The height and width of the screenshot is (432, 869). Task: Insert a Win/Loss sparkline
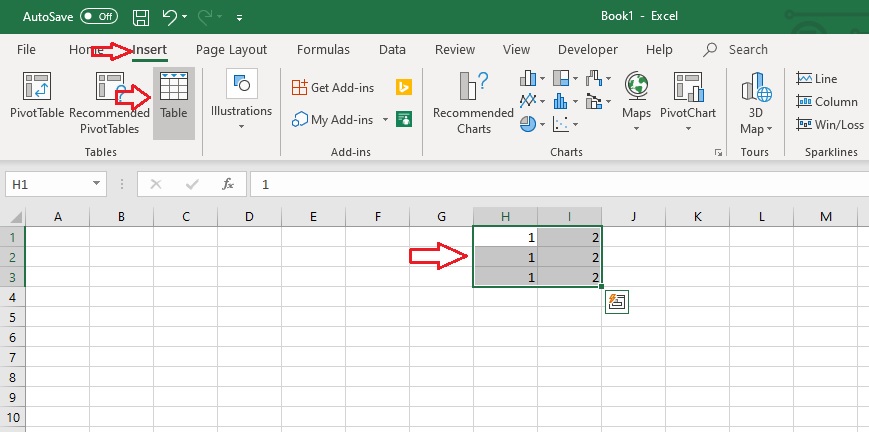[830, 124]
